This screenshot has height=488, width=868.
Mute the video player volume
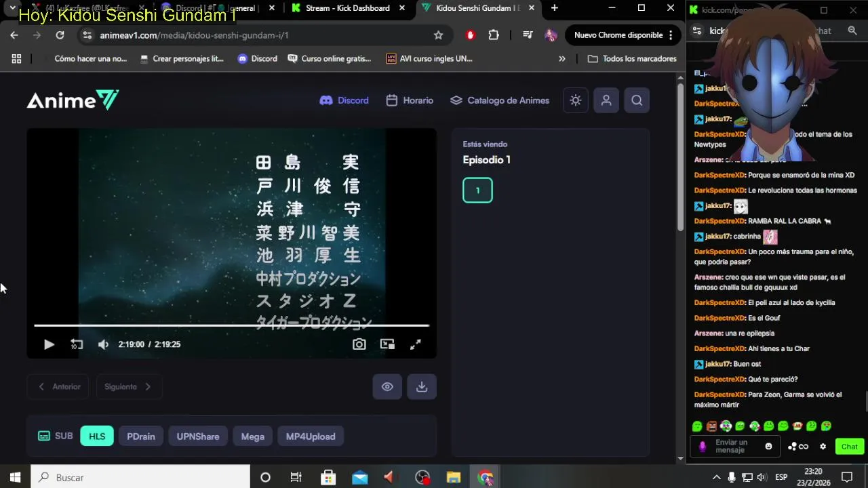[x=103, y=344]
